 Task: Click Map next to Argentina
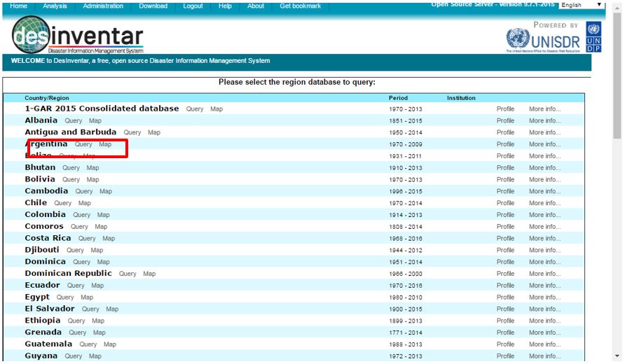[105, 144]
